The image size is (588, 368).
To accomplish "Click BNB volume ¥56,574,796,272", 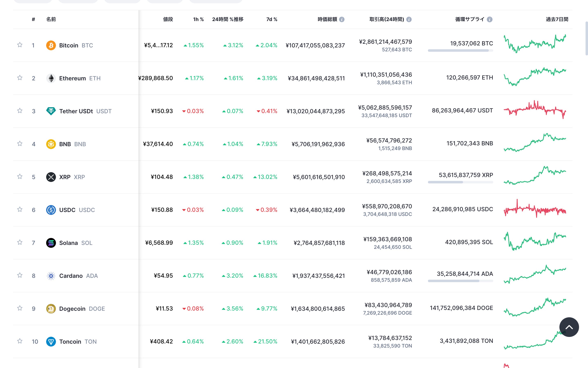I will (389, 140).
